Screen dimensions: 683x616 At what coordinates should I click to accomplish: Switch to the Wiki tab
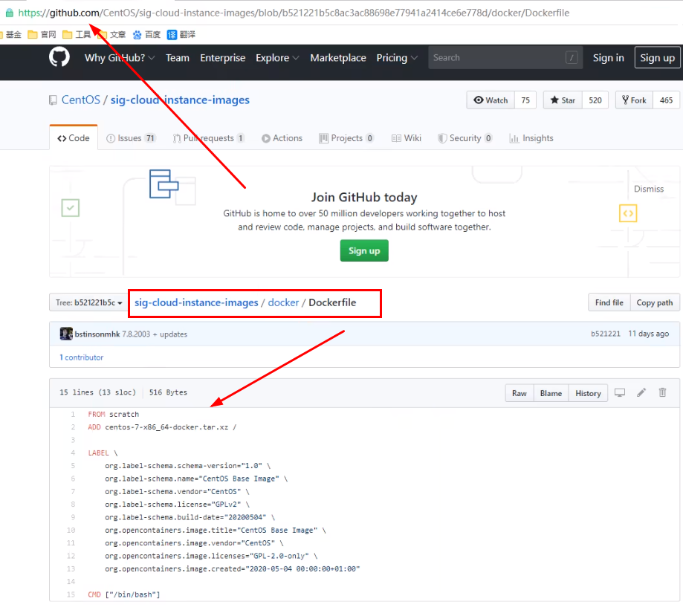(x=406, y=138)
